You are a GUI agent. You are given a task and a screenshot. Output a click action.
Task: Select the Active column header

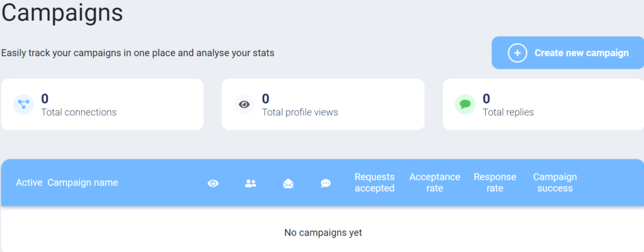pyautogui.click(x=29, y=183)
